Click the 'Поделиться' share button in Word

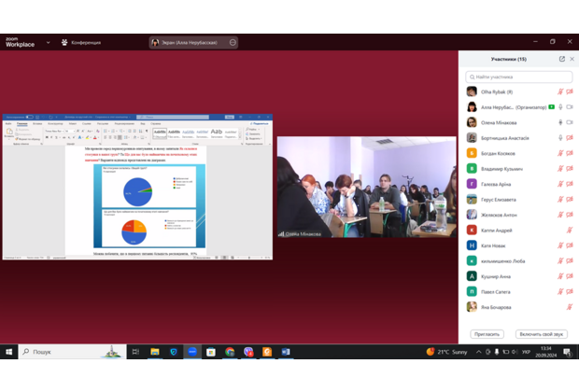click(x=259, y=123)
